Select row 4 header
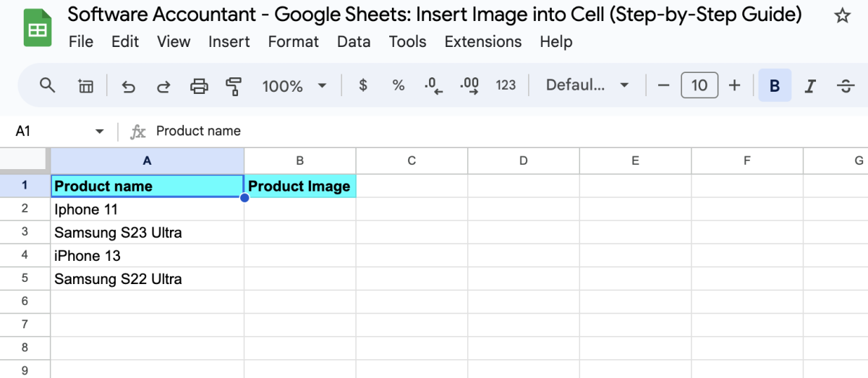Screen dimensions: 868x378 (25, 255)
